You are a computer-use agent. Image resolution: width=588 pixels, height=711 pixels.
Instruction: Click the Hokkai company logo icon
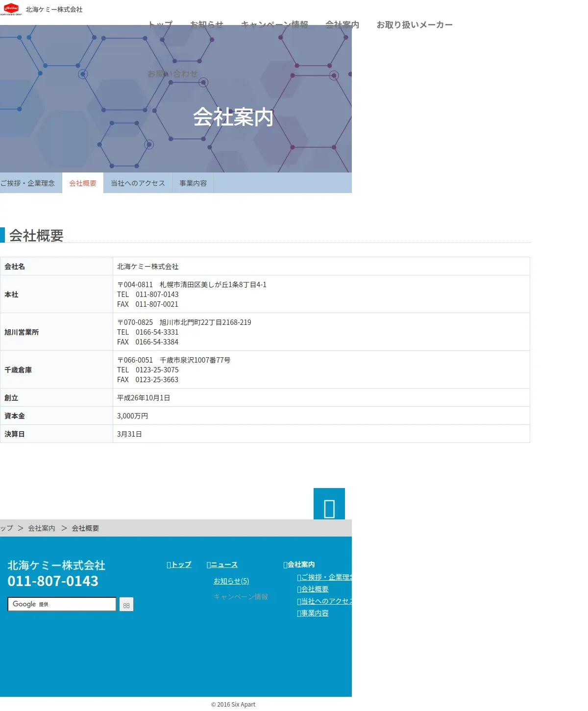[x=11, y=9]
